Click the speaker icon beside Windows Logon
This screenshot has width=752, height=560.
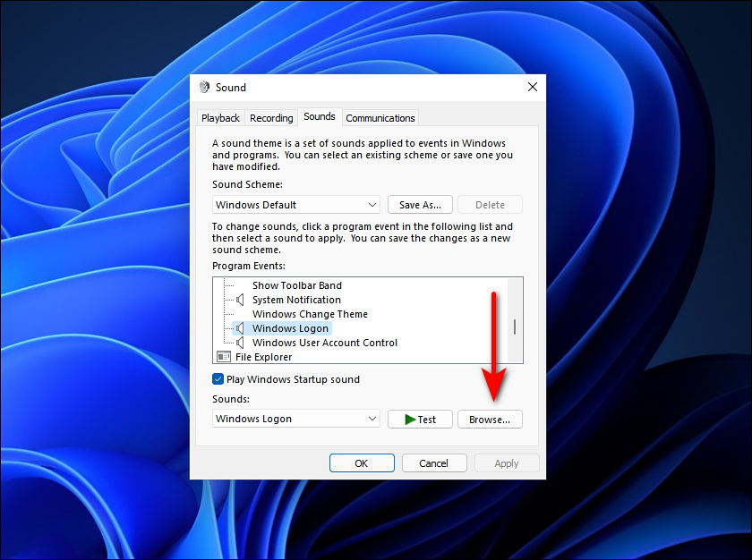click(x=240, y=328)
